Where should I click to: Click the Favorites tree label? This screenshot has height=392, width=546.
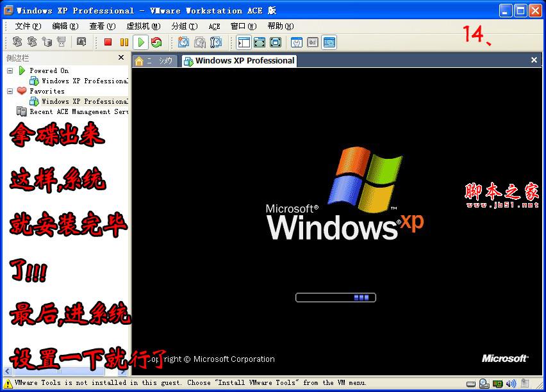47,91
